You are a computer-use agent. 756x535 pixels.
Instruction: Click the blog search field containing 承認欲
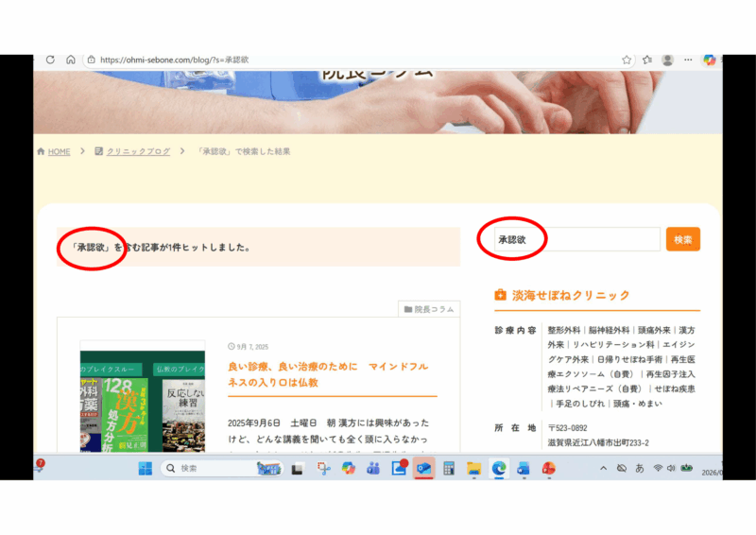pyautogui.click(x=577, y=239)
